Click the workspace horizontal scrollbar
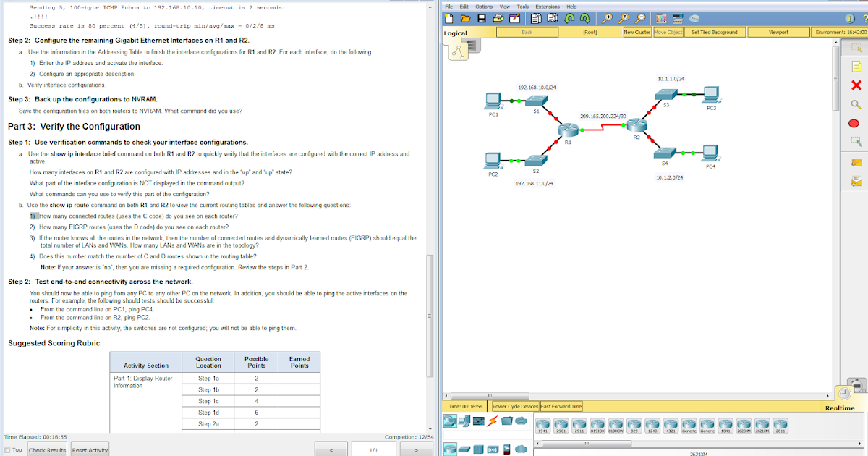Image resolution: width=868 pixels, height=456 pixels. (x=490, y=396)
